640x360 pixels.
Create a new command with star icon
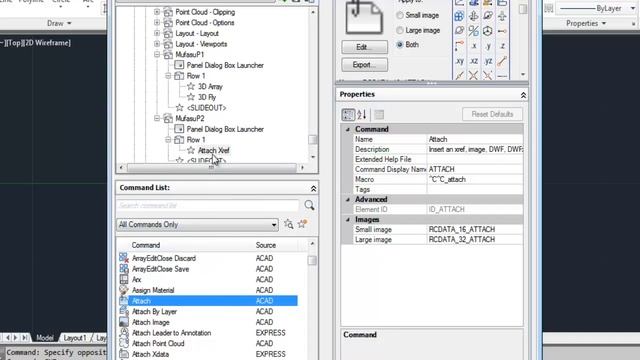coord(302,224)
